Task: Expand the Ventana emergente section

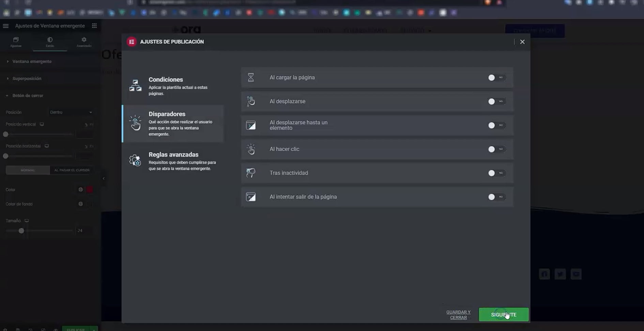Action: point(32,61)
